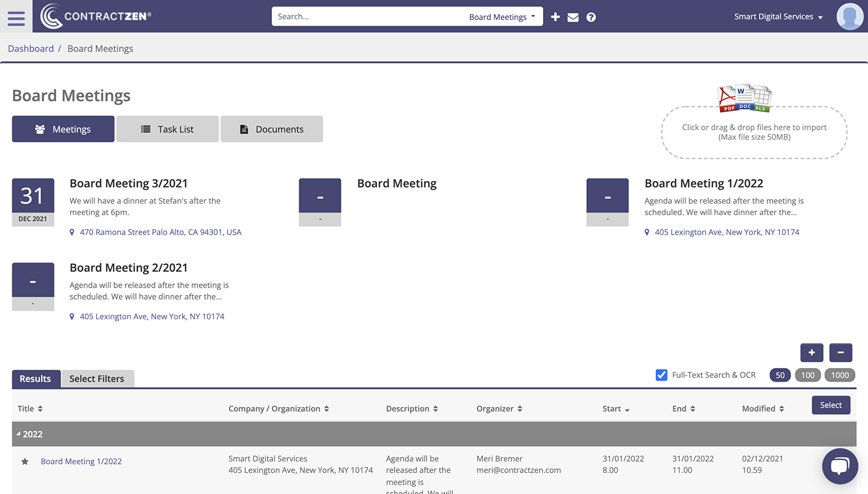The width and height of the screenshot is (868, 494).
Task: Sort by Company / Organization column
Action: 279,408
